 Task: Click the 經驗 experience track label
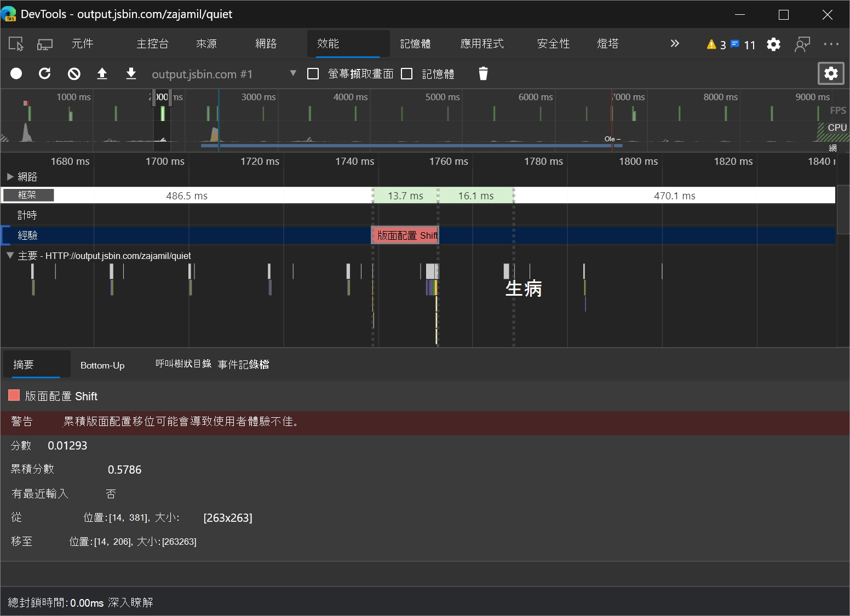point(27,235)
